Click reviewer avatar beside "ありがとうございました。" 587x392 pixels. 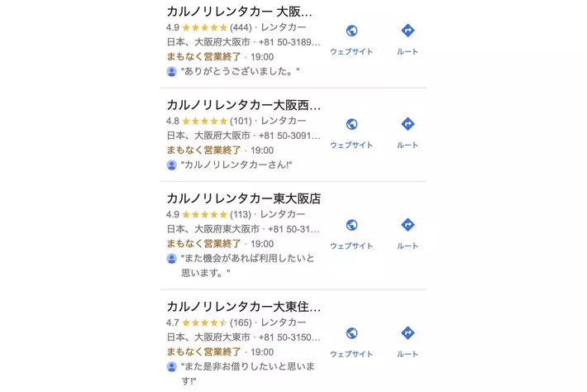(x=172, y=72)
